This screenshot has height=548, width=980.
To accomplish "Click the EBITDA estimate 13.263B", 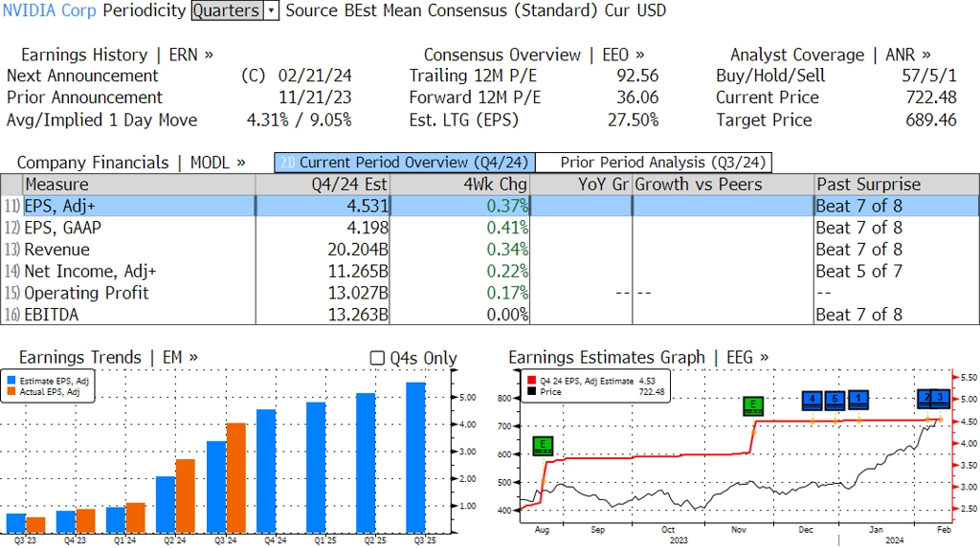I will tap(358, 315).
